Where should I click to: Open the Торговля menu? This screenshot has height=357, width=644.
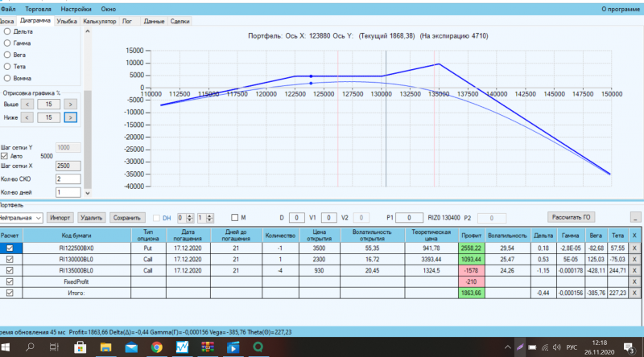pos(38,9)
